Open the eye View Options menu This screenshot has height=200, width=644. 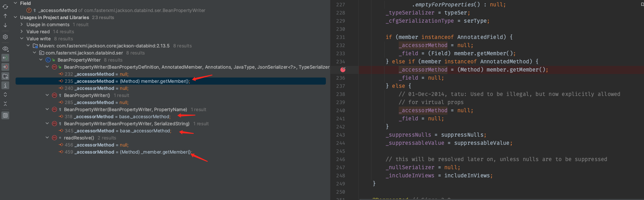click(5, 48)
